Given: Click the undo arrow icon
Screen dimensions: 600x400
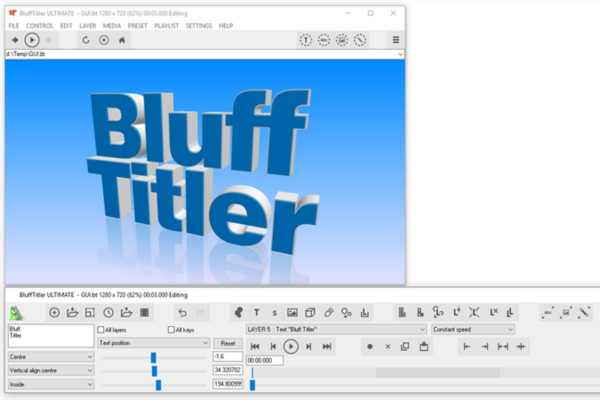Looking at the screenshot, I should coord(182,313).
